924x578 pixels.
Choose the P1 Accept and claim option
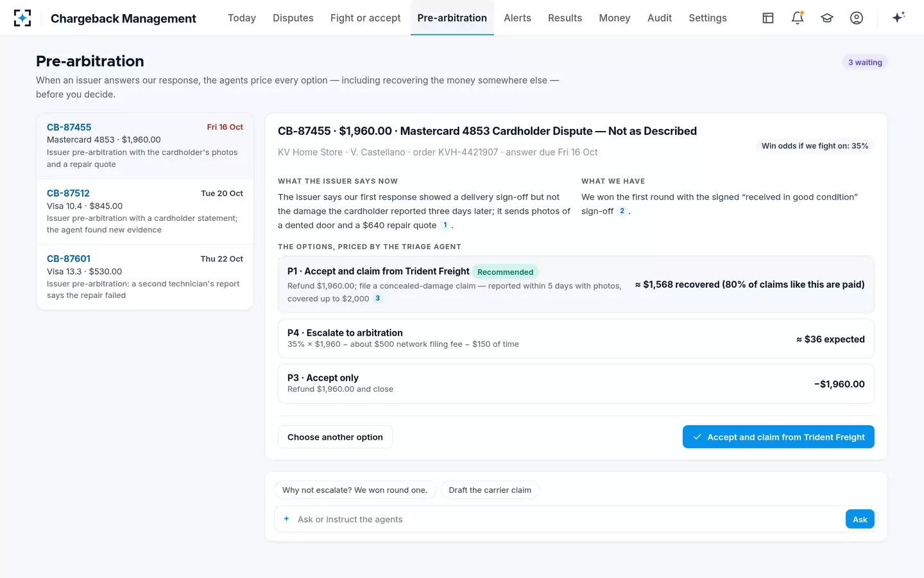(576, 285)
